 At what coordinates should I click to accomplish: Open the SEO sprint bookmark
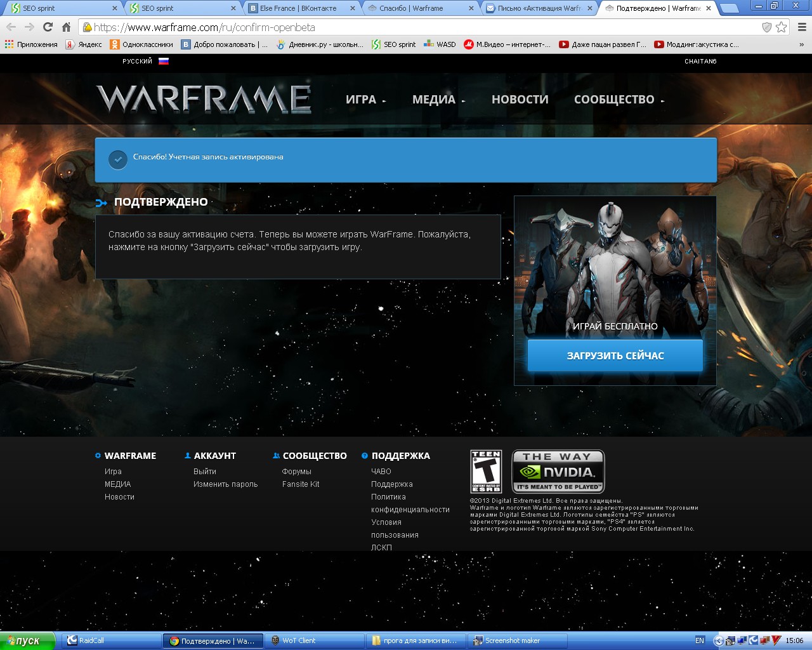[x=394, y=44]
